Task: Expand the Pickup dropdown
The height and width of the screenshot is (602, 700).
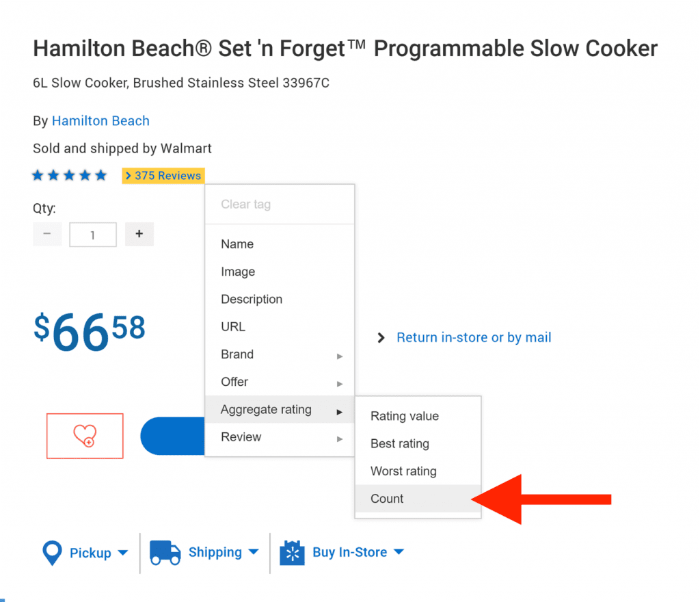Action: click(123, 553)
